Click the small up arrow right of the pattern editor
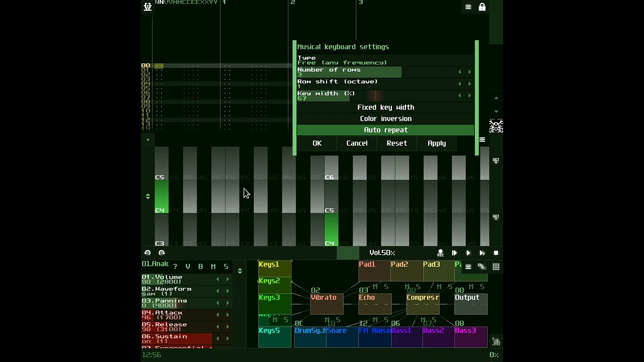The height and width of the screenshot is (362, 644). point(496,98)
